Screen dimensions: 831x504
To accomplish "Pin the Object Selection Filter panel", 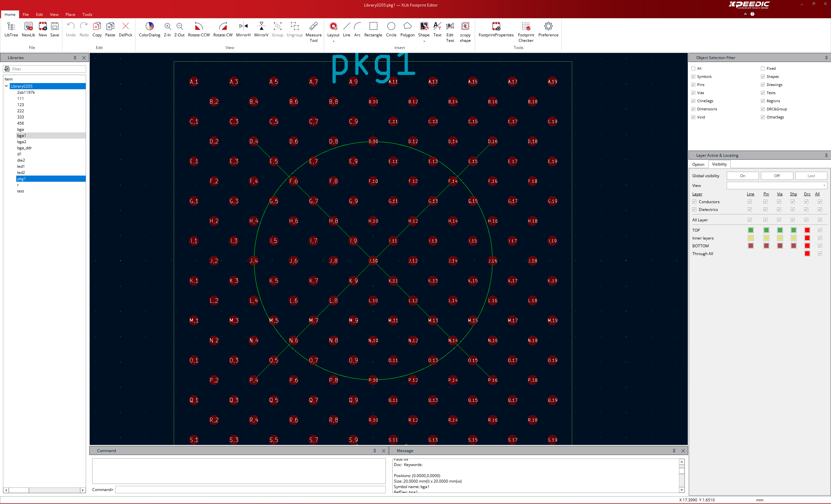I will point(826,58).
